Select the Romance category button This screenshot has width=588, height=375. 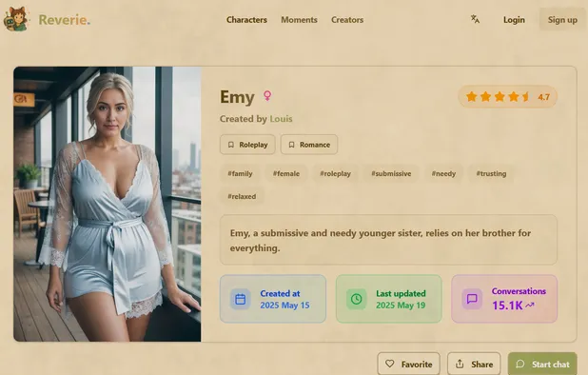pos(309,145)
